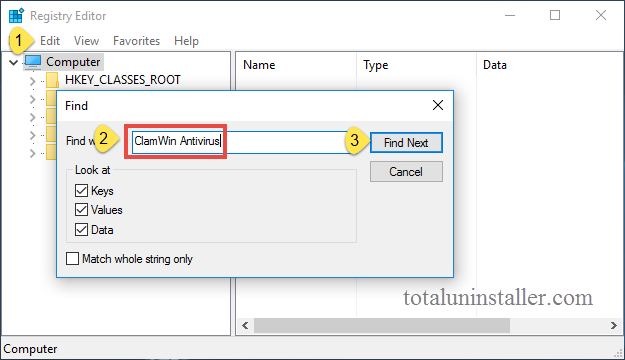Select the Computer root label
The width and height of the screenshot is (625, 360).
pyautogui.click(x=73, y=62)
